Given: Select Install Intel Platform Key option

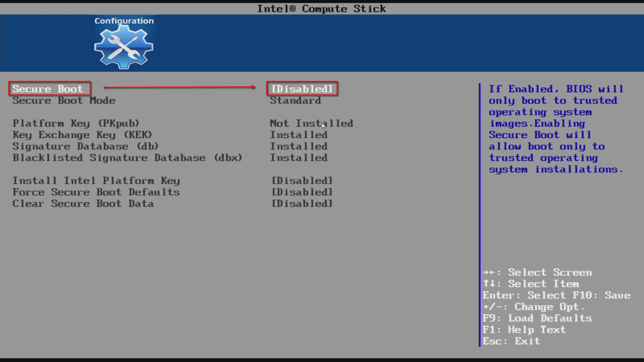Looking at the screenshot, I should click(x=96, y=181).
